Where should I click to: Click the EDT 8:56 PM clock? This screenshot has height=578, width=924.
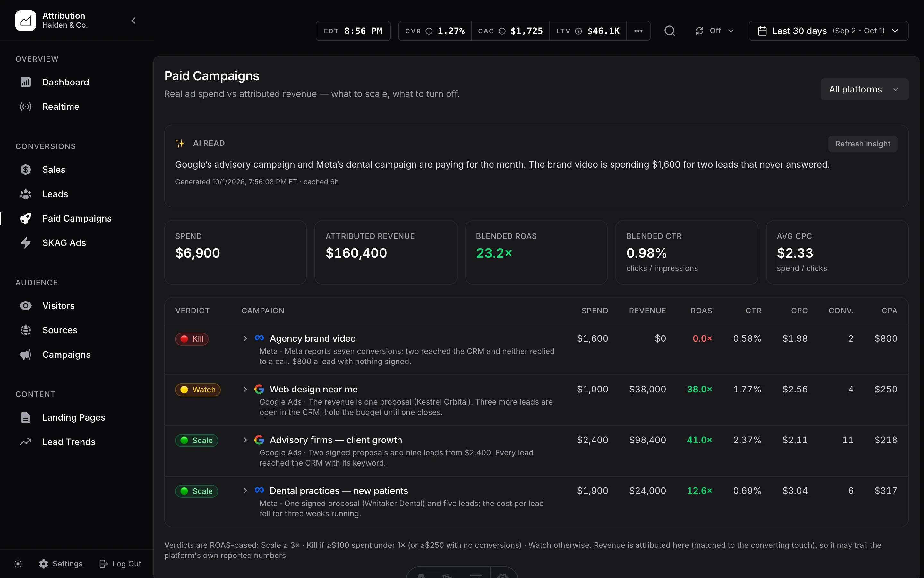(x=353, y=31)
